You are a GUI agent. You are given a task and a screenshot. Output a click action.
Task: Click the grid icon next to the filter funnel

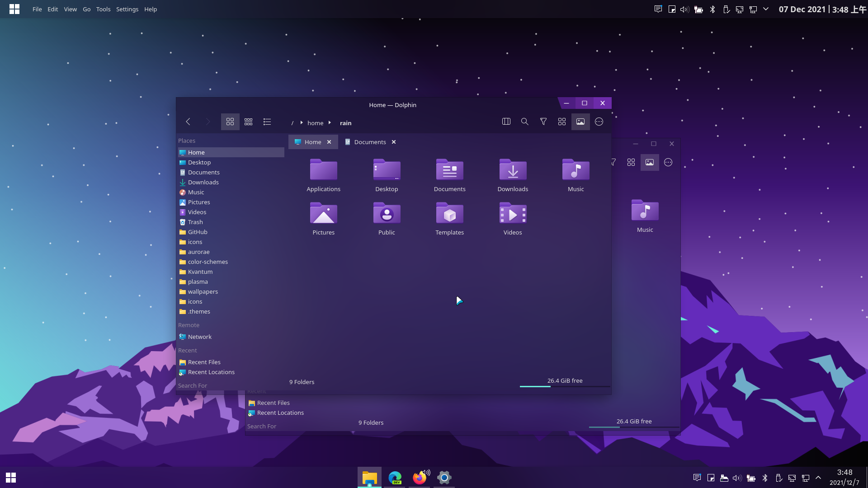562,122
